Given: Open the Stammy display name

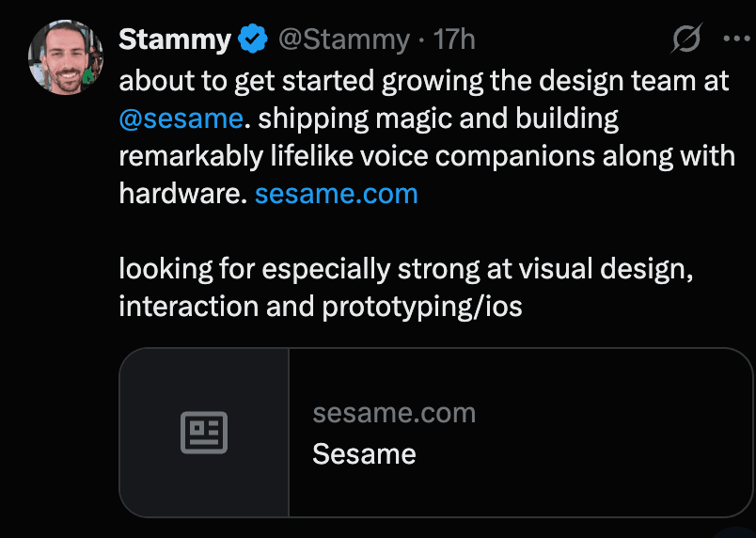Looking at the screenshot, I should click(x=175, y=40).
